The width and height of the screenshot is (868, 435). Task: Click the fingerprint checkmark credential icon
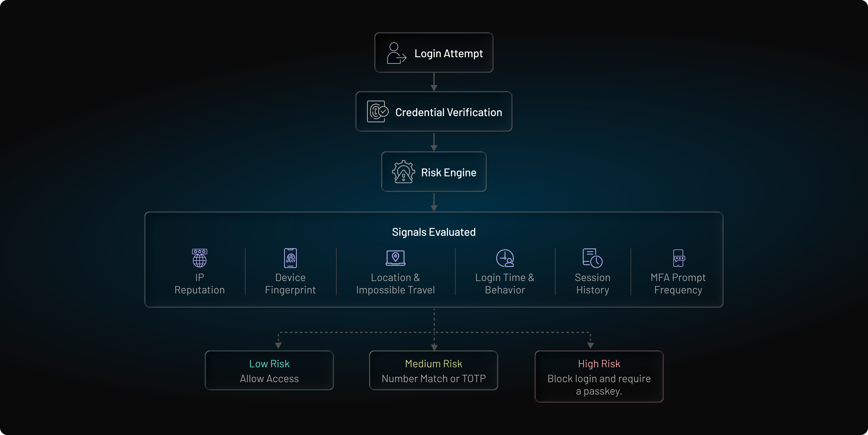pyautogui.click(x=378, y=111)
